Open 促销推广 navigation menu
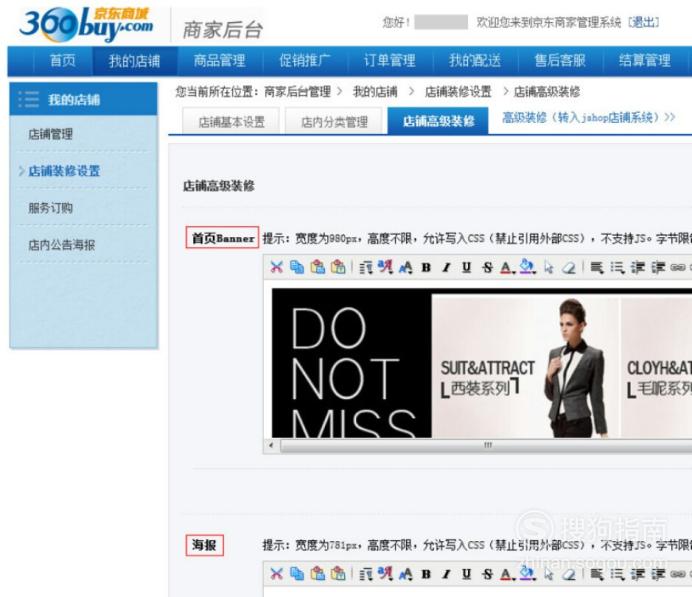This screenshot has width=692, height=597. point(305,60)
